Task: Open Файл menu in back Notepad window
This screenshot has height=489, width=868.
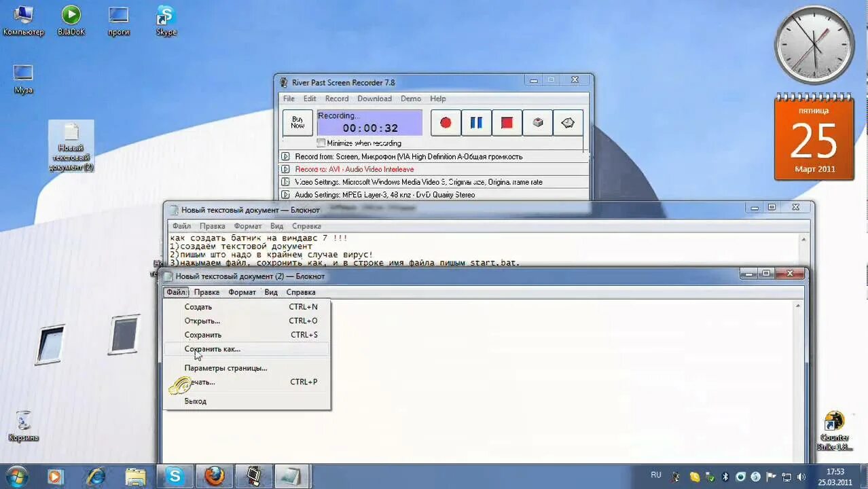Action: click(181, 226)
